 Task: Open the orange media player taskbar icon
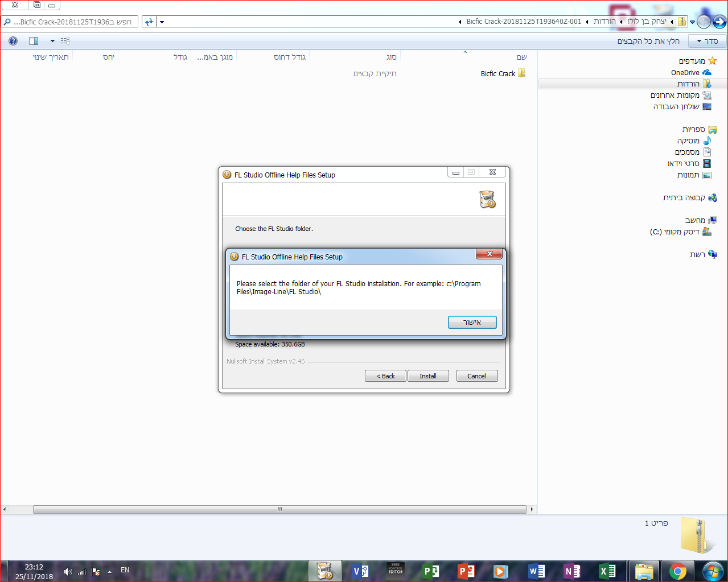[500, 571]
